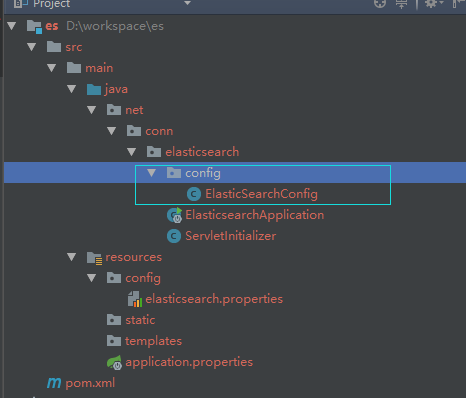Select the highlighted config package label
This screenshot has width=466, height=398.
(x=203, y=173)
